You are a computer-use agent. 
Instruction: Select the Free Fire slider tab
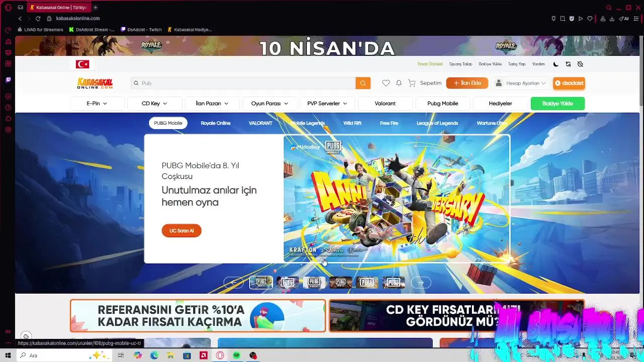(389, 123)
